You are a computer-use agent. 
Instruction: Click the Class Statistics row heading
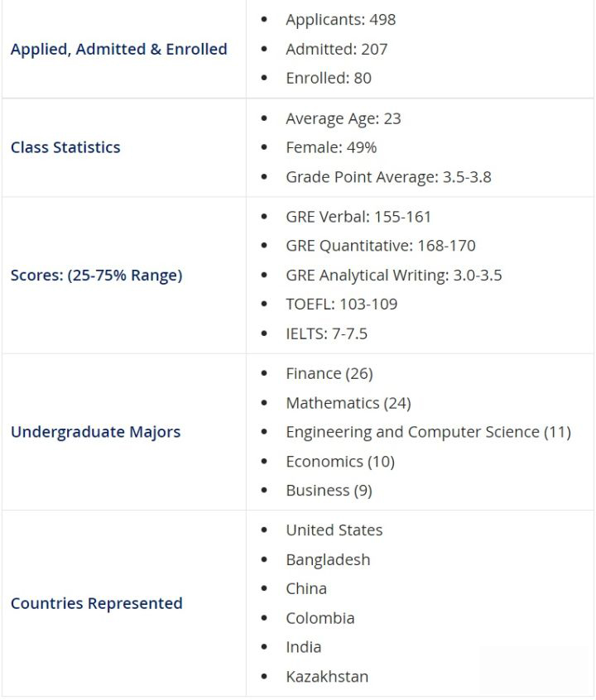[x=65, y=147]
